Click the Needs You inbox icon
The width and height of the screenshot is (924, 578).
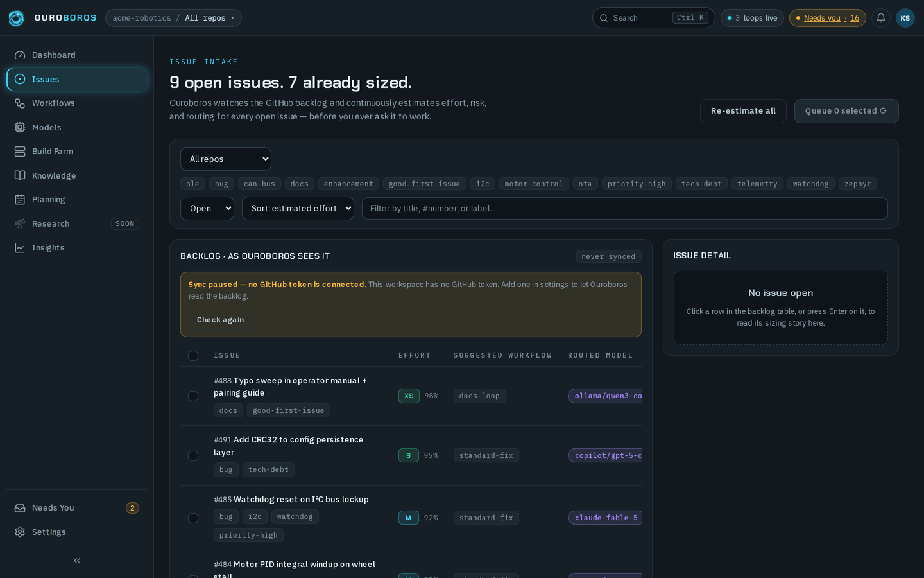tap(20, 508)
